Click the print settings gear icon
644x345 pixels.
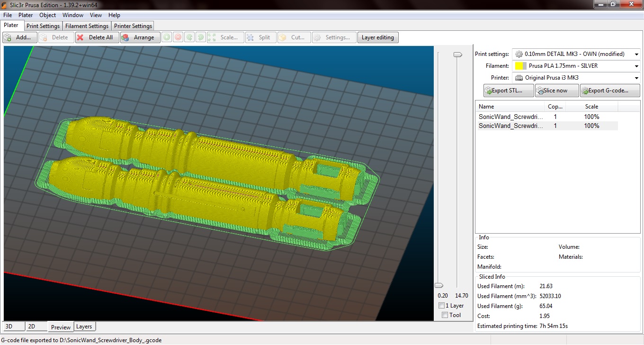pos(519,54)
